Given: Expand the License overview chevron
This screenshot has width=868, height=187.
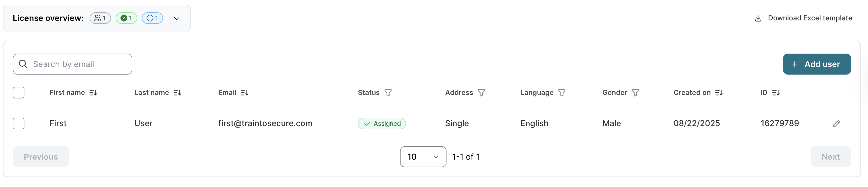Looking at the screenshot, I should pyautogui.click(x=176, y=18).
